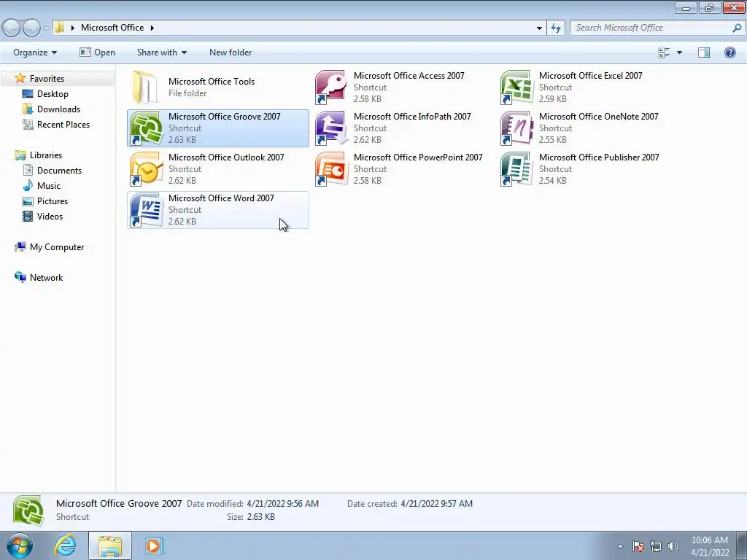
Task: Open Windows Media Player taskbar icon
Action: pyautogui.click(x=155, y=545)
